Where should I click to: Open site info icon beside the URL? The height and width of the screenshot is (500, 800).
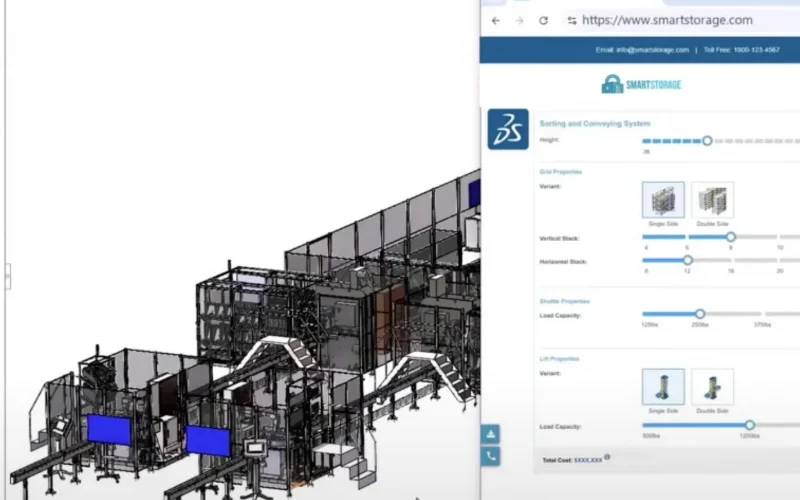pyautogui.click(x=571, y=20)
